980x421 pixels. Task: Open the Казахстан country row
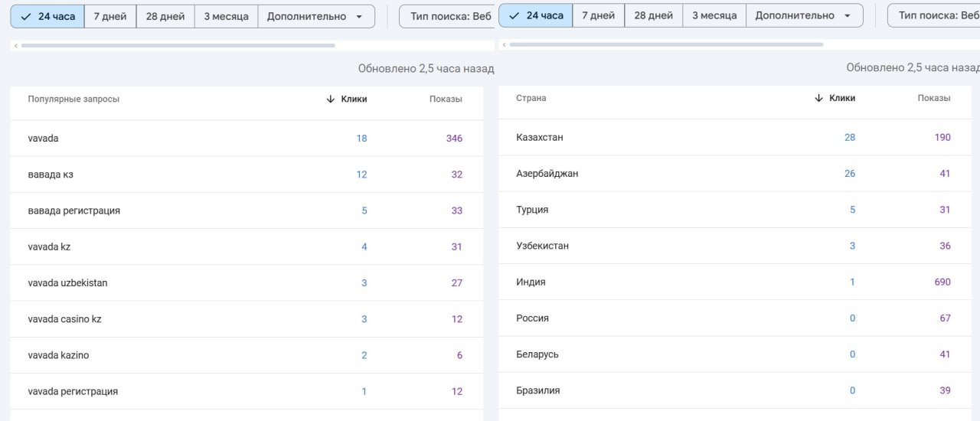540,137
